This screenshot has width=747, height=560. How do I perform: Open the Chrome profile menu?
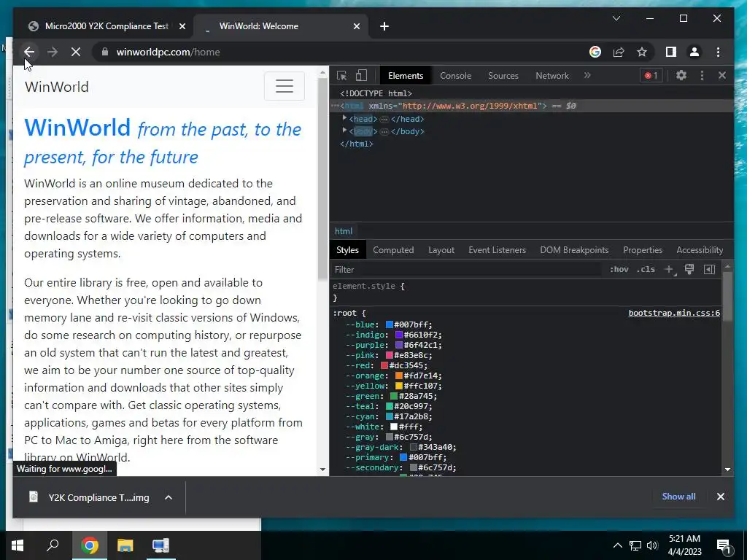pyautogui.click(x=694, y=52)
